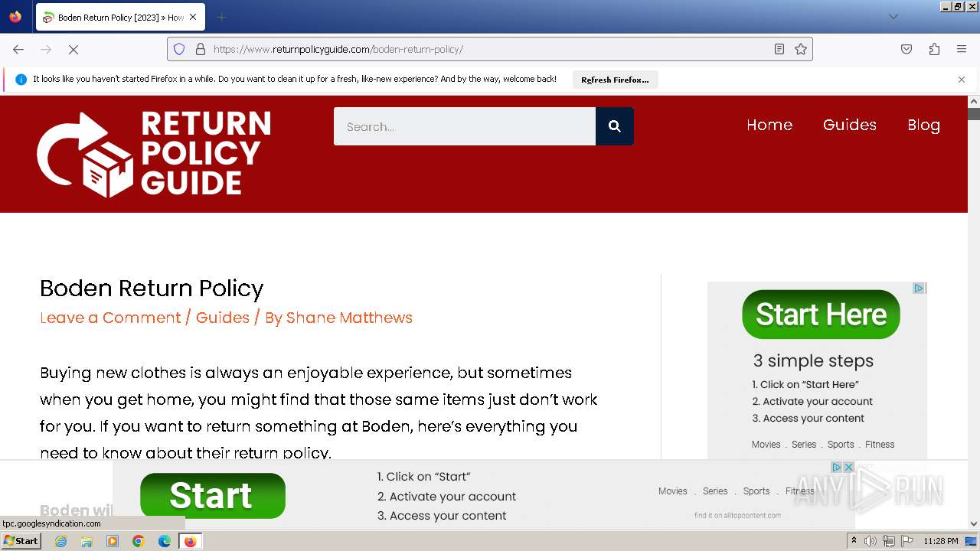Go back to the previous page
The height and width of the screenshot is (551, 980).
point(18,49)
